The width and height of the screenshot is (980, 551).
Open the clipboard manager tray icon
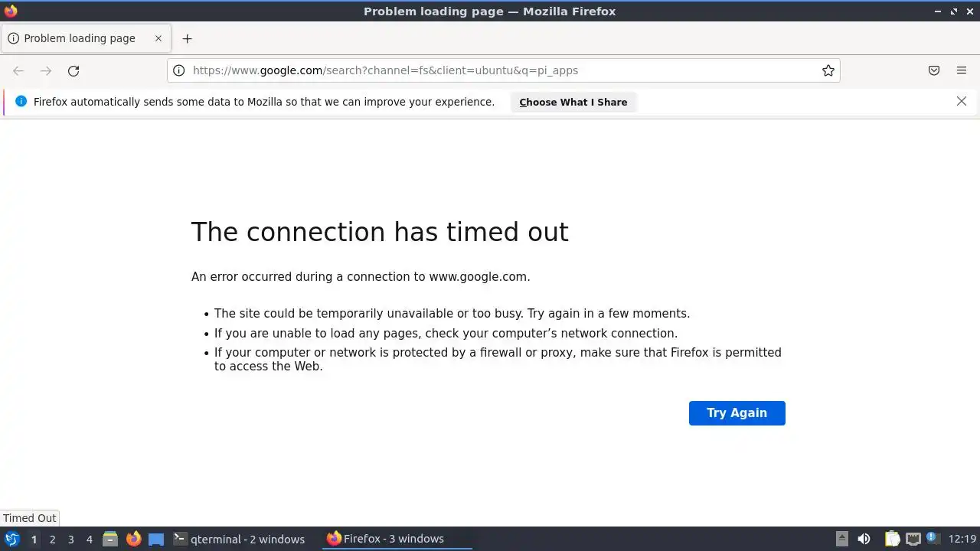pos(892,539)
